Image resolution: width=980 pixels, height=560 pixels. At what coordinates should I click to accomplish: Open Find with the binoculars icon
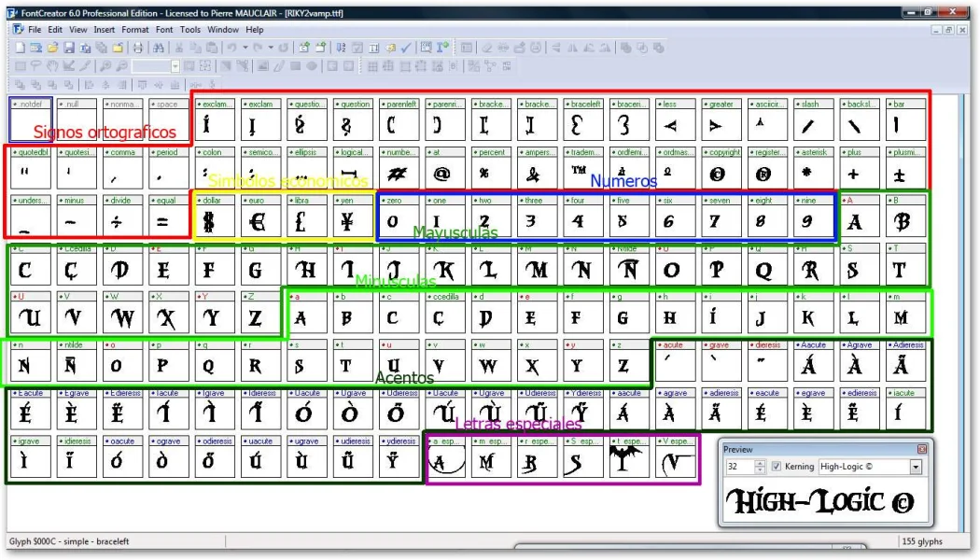coord(159,49)
